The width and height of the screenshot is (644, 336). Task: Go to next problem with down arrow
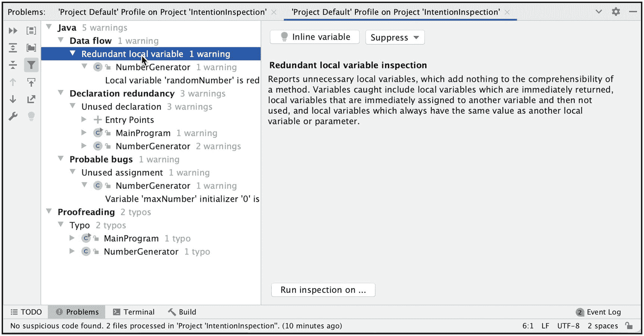click(13, 99)
